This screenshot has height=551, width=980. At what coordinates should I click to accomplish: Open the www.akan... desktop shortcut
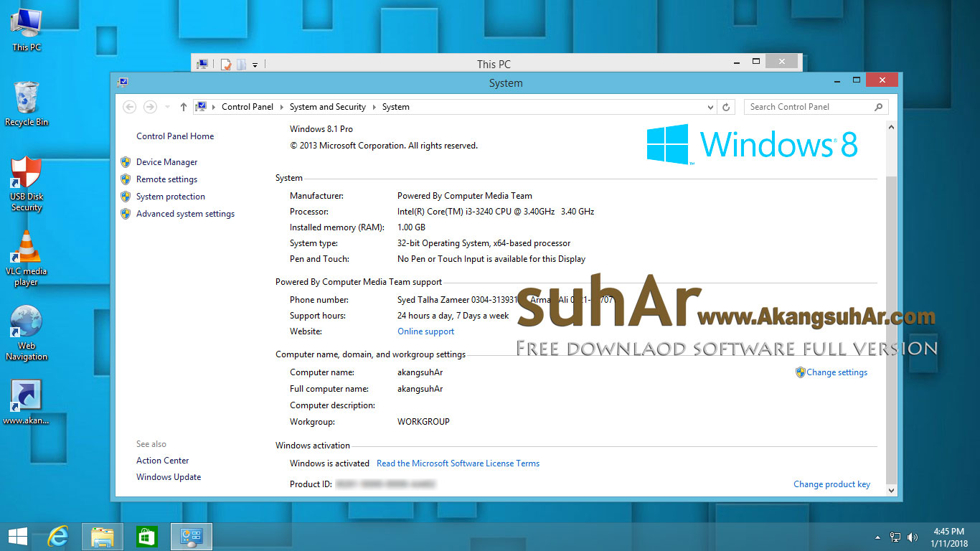(27, 402)
